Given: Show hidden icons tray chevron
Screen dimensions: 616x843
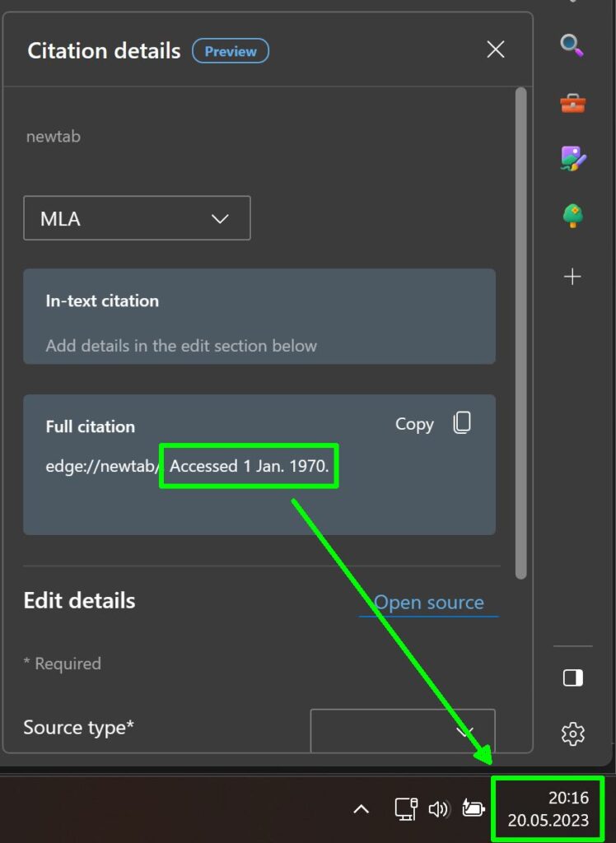Looking at the screenshot, I should (x=361, y=809).
